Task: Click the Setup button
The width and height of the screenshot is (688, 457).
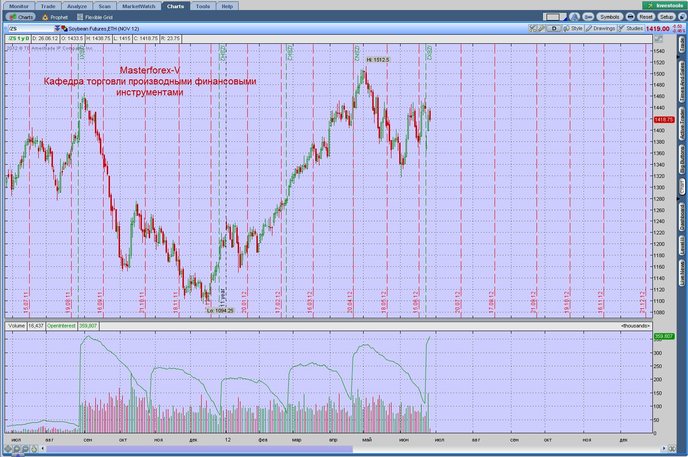Action: coord(666,17)
